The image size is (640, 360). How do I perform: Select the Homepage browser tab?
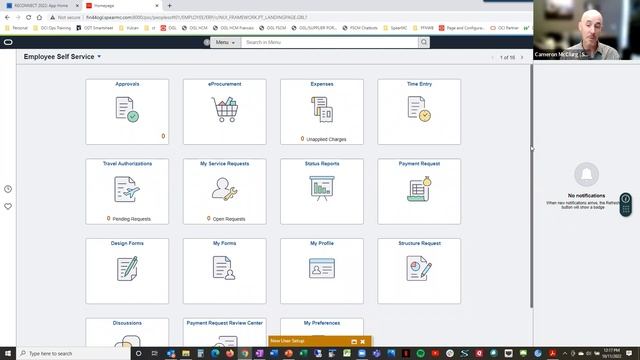point(122,6)
